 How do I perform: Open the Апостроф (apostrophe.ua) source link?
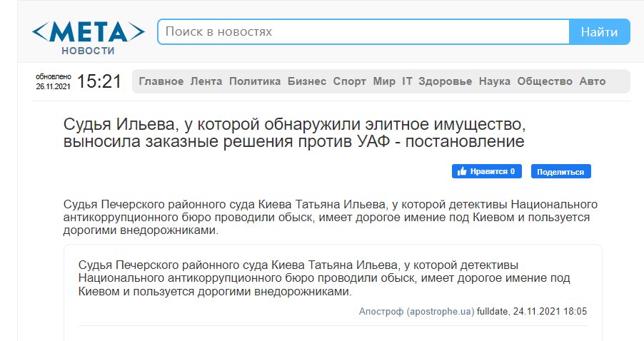(x=416, y=312)
